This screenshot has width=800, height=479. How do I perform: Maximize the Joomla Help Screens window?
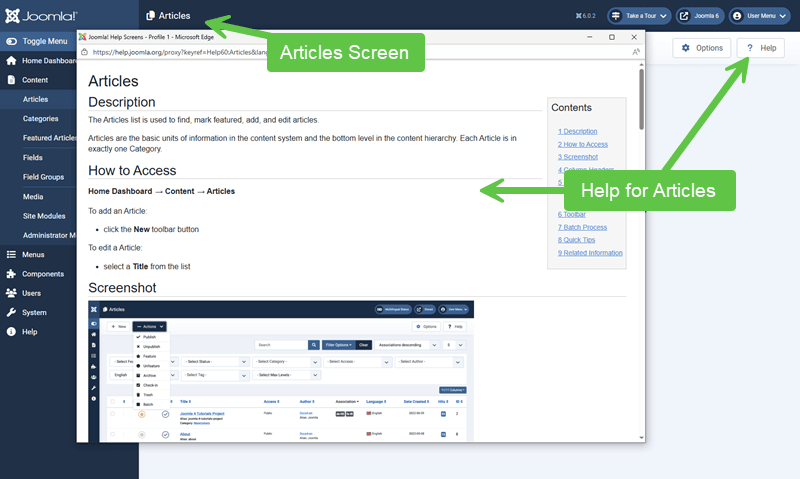pyautogui.click(x=612, y=37)
